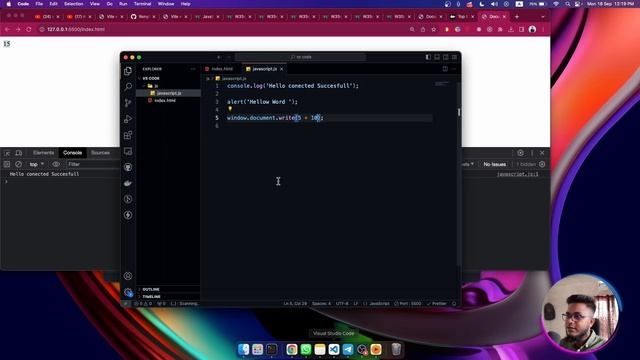
Task: Click the code minimap in VS Code editor
Action: (442, 84)
